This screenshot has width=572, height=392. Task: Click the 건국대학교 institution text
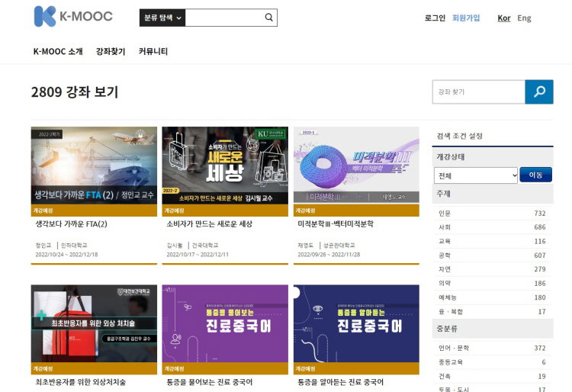205,245
